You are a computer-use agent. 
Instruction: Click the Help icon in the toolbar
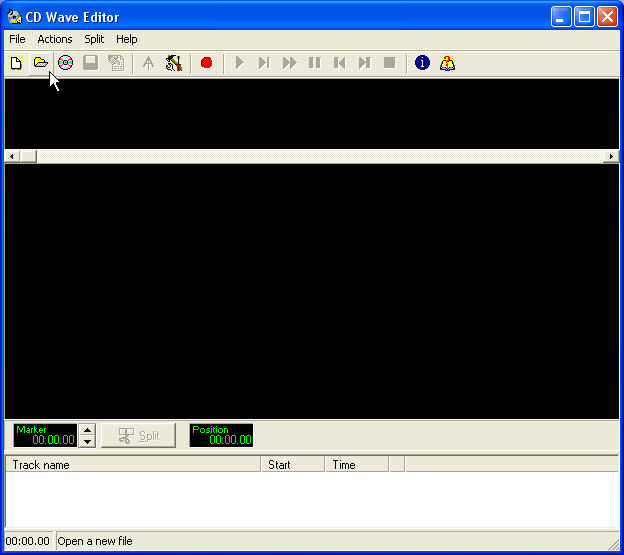[447, 63]
